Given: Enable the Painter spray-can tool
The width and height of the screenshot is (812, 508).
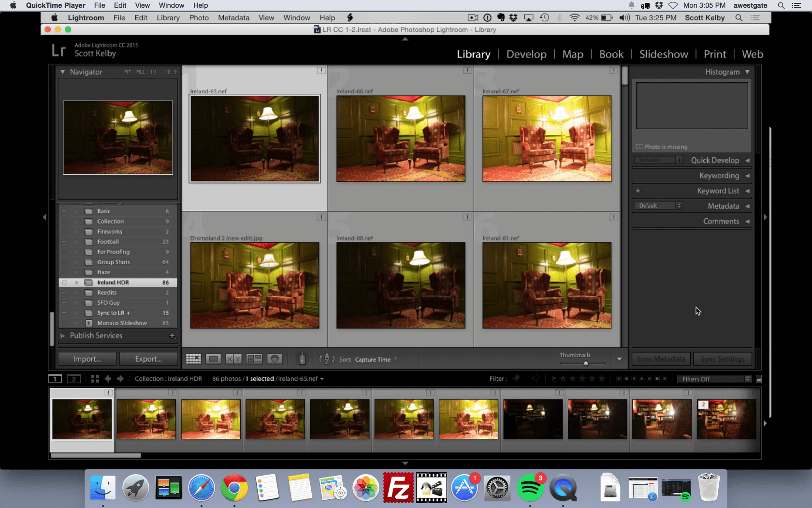Looking at the screenshot, I should click(302, 359).
